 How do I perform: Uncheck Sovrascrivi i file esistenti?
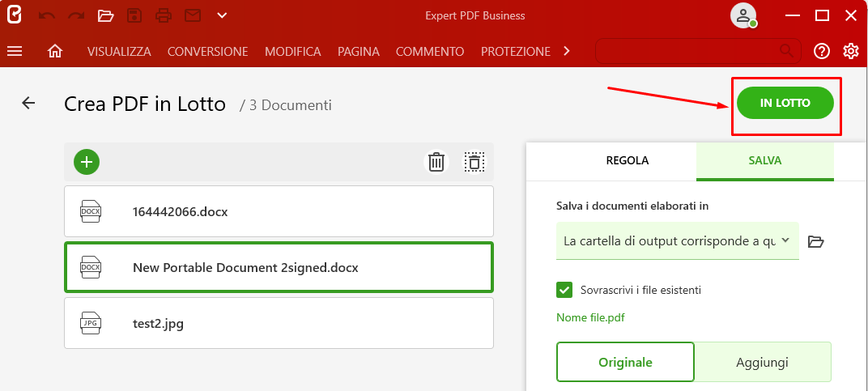pyautogui.click(x=564, y=290)
